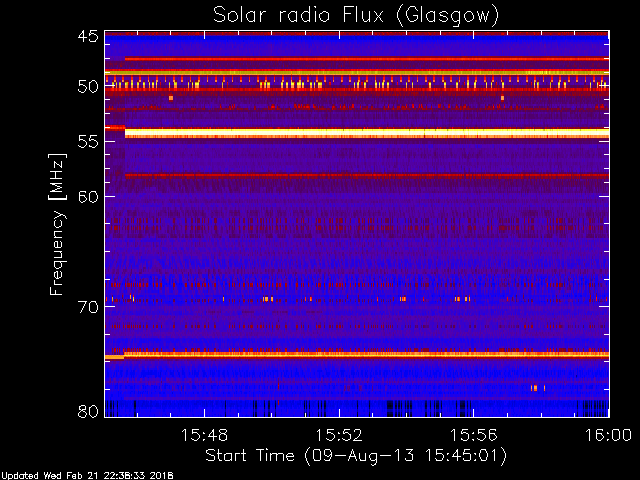The image size is (640, 480).
Task: Click the 55 MHz frequency axis label
Action: point(88,142)
